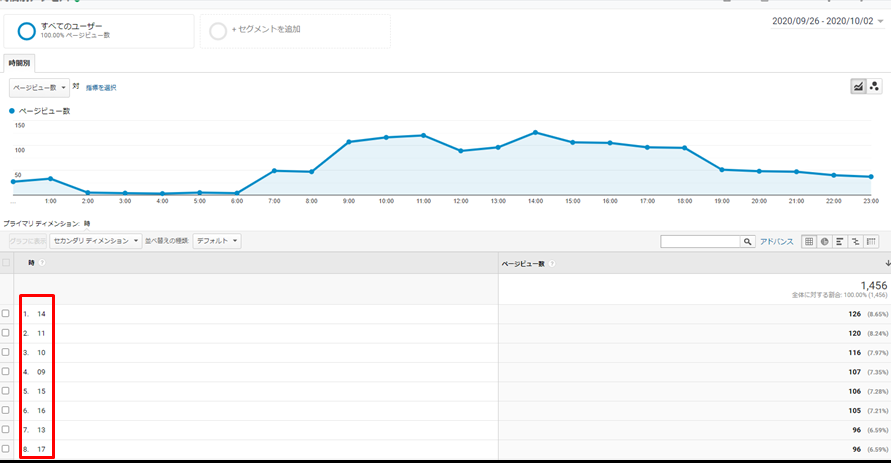Screen dimensions: 891x463
Task: Click the table search input field
Action: tap(700, 241)
